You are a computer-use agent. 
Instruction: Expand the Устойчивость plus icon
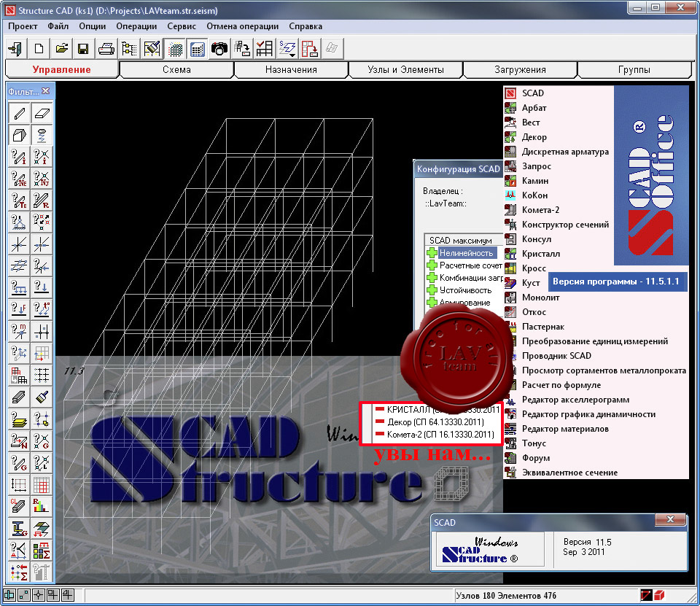(432, 290)
